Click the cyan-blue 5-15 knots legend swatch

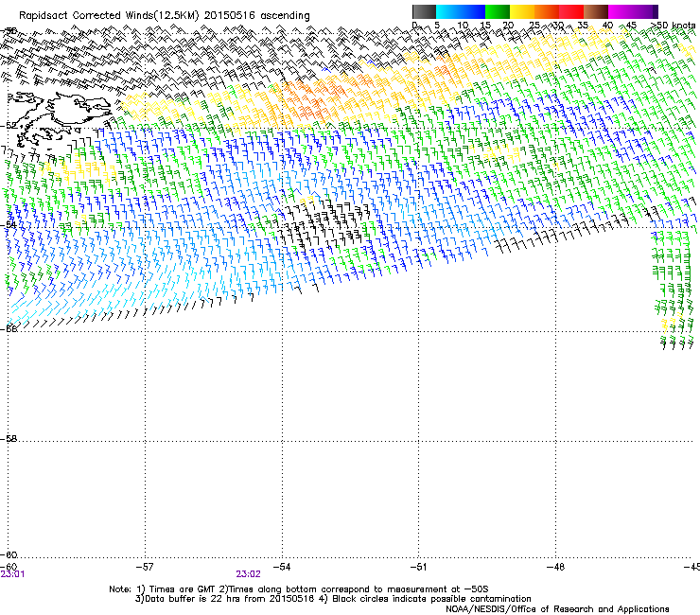click(461, 11)
